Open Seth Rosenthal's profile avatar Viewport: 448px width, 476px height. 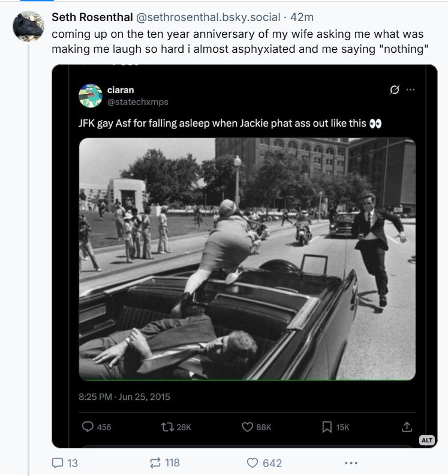(28, 26)
